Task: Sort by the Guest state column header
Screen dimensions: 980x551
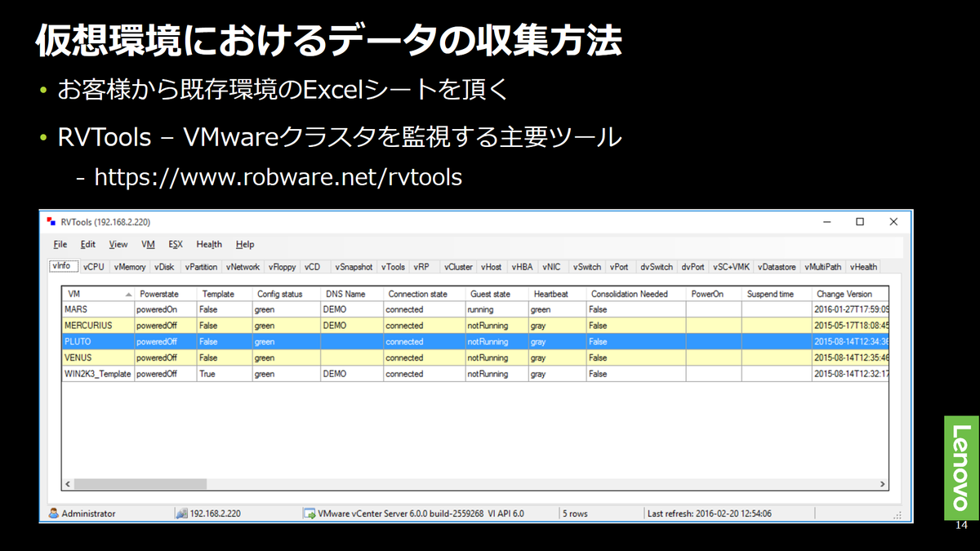Action: (x=497, y=294)
